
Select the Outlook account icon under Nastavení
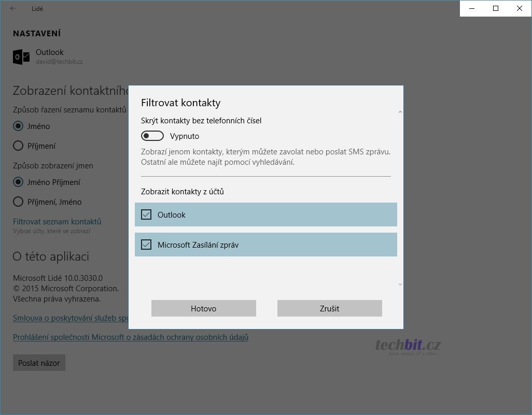[x=21, y=56]
